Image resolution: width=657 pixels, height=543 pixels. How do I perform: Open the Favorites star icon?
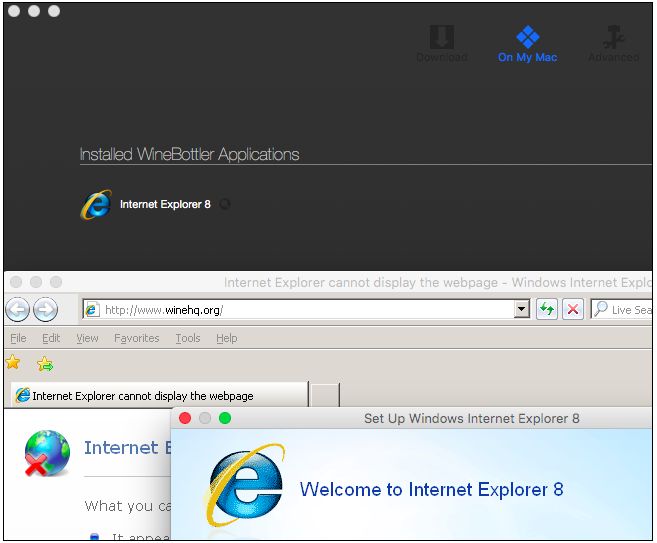14,363
